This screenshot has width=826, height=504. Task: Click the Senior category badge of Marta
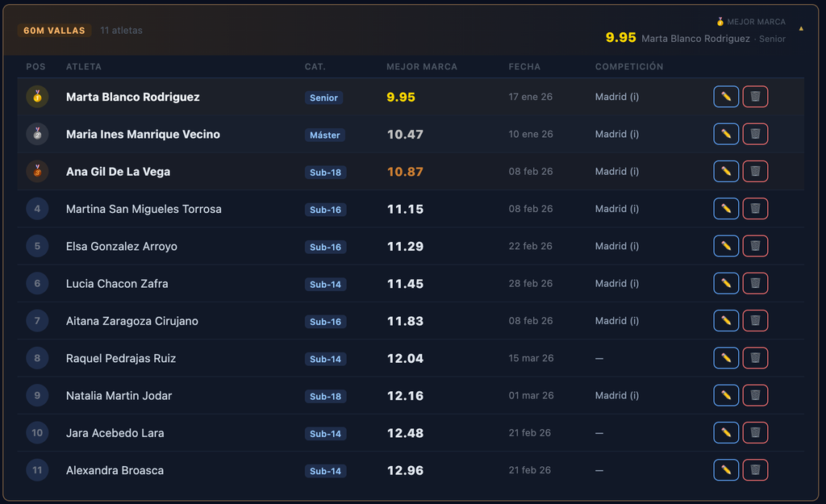tap(323, 98)
